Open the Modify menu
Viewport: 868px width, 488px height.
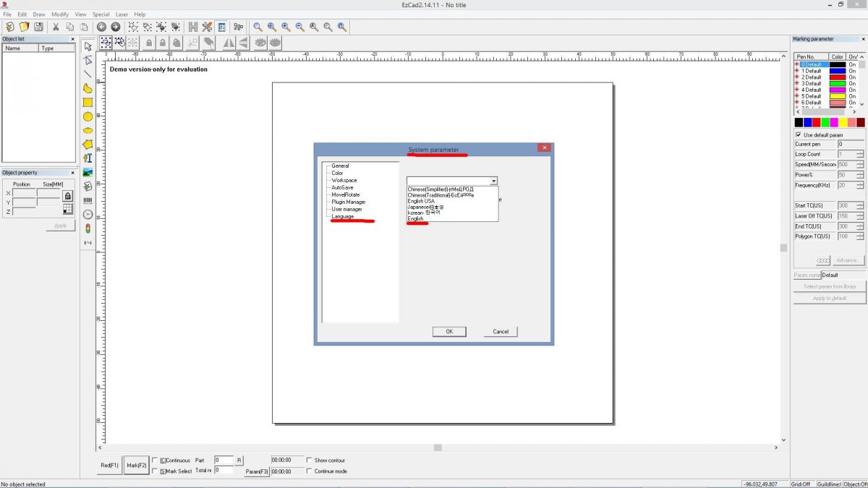[x=60, y=14]
